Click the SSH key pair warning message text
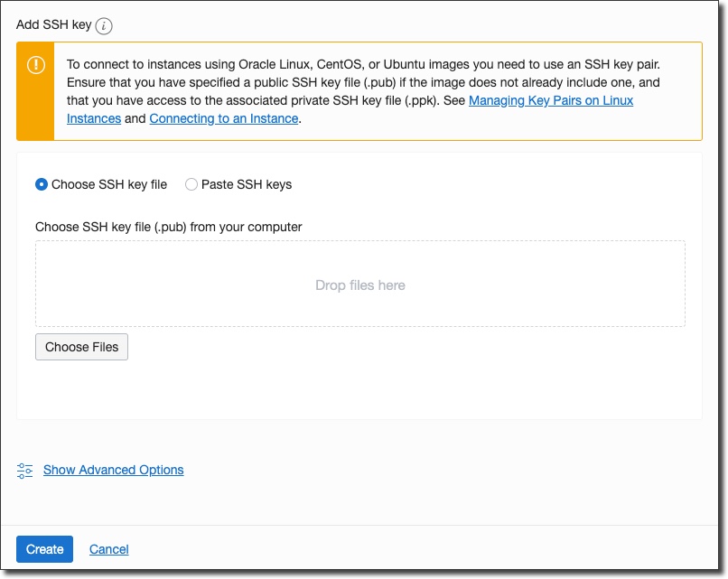728x579 pixels. pyautogui.click(x=361, y=81)
